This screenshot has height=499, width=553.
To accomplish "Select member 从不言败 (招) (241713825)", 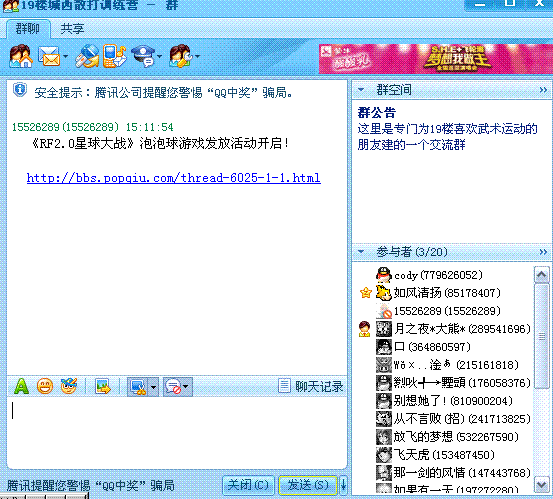I will (444, 419).
